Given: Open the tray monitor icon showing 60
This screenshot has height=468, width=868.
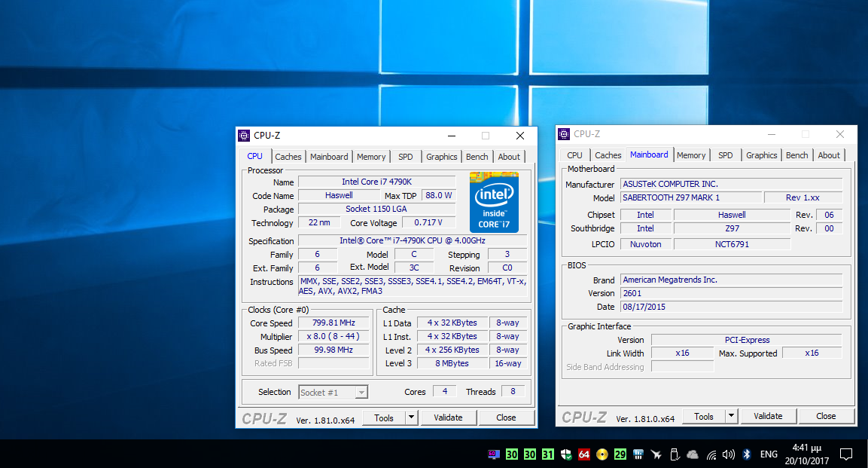Looking at the screenshot, I should pos(494,454).
